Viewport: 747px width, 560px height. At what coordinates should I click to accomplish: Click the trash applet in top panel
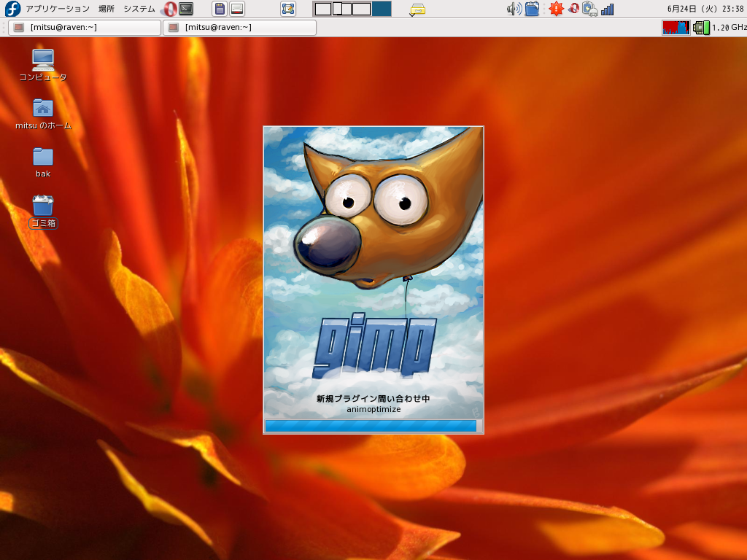532,9
